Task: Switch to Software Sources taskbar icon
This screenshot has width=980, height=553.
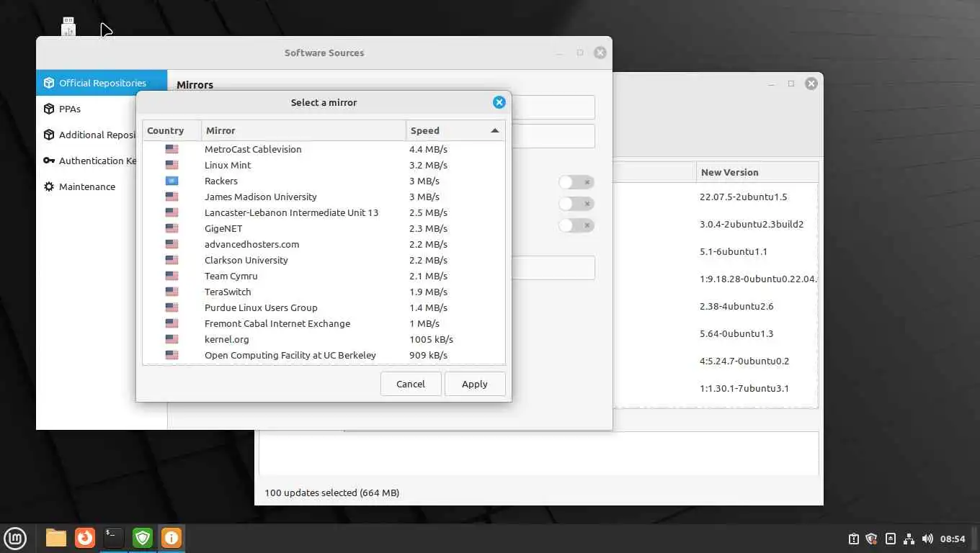Action: [171, 538]
